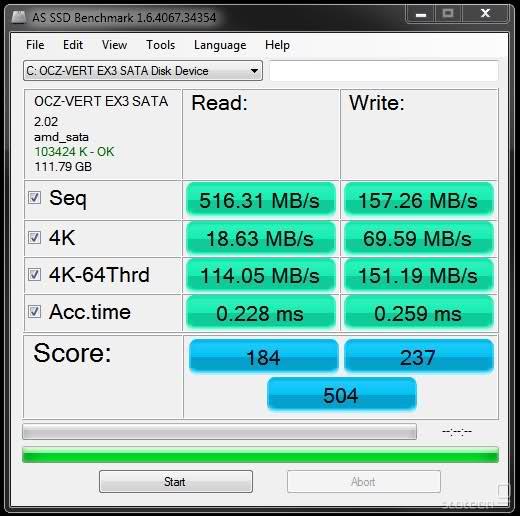
Task: Minimize the AS SSD Benchmark window
Action: click(x=421, y=14)
